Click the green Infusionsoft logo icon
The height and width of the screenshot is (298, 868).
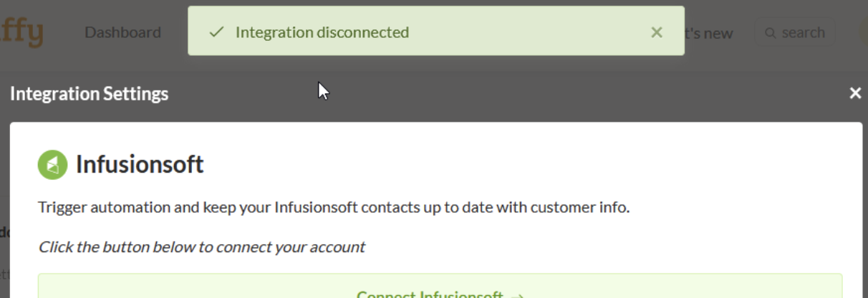point(52,165)
